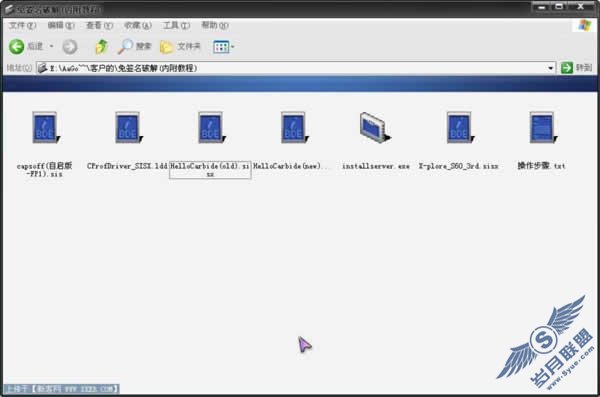Open the 帮助 (Help) menu
This screenshot has width=600, height=397.
tap(215, 26)
